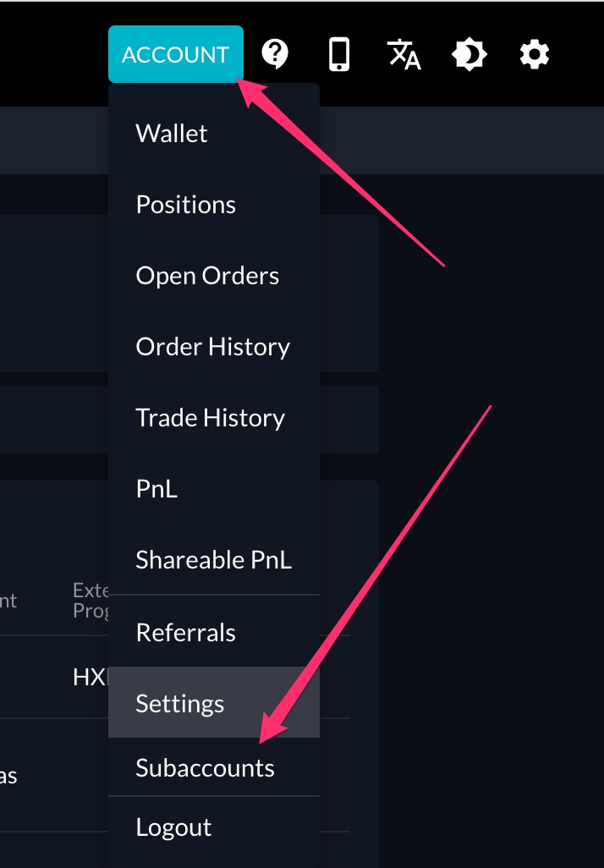Viewport: 604px width, 868px height.
Task: Open Order History
Action: 212,346
